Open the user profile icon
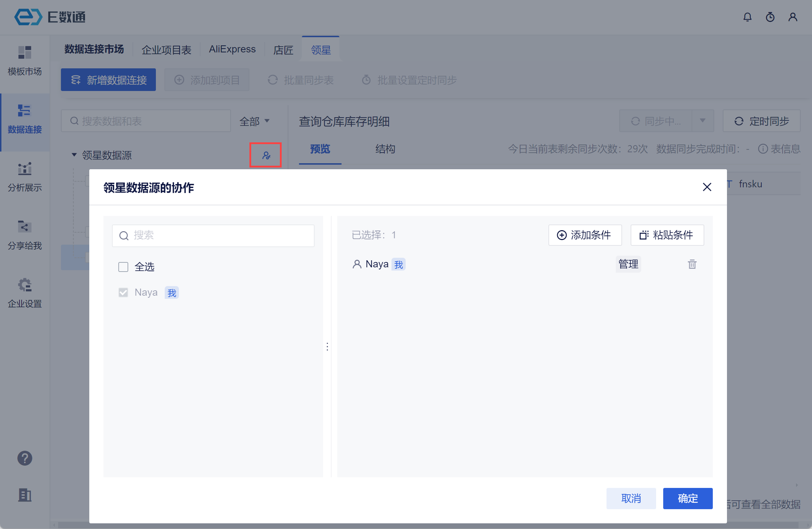 (793, 17)
